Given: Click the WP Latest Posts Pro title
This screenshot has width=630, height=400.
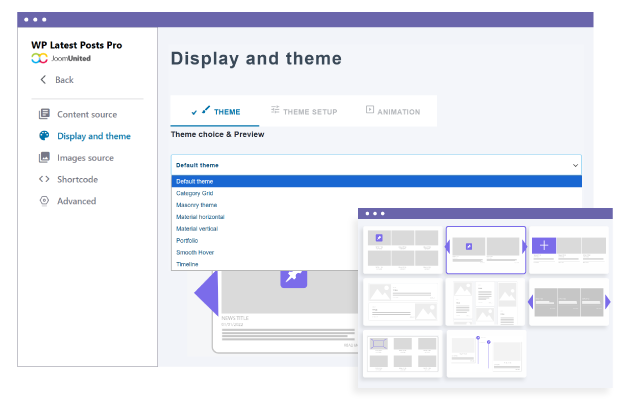Looking at the screenshot, I should click(x=76, y=45).
